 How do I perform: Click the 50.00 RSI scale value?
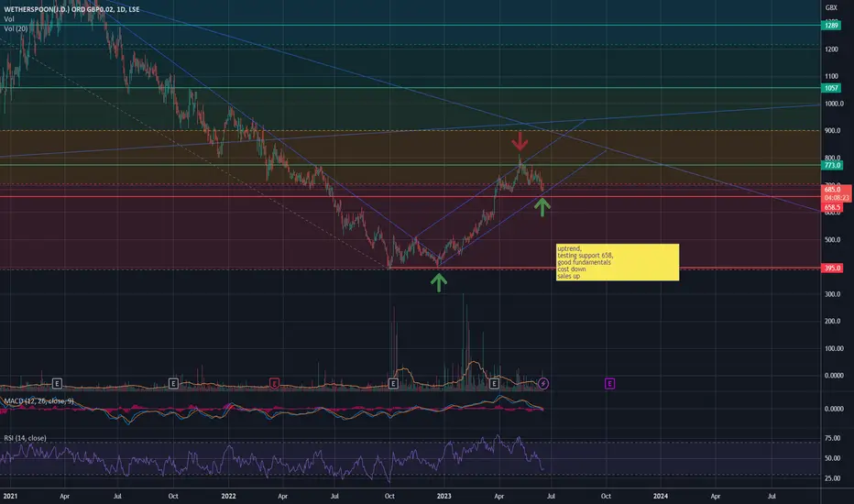[x=832, y=458]
